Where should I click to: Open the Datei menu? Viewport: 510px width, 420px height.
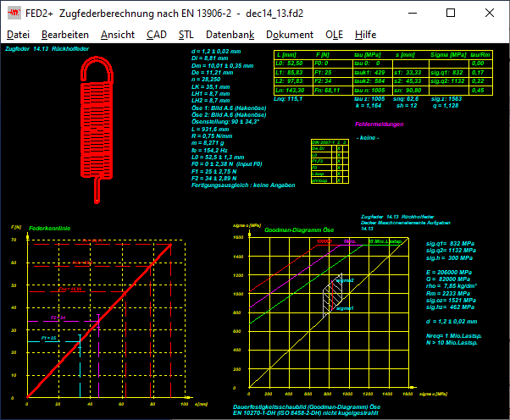coord(18,35)
